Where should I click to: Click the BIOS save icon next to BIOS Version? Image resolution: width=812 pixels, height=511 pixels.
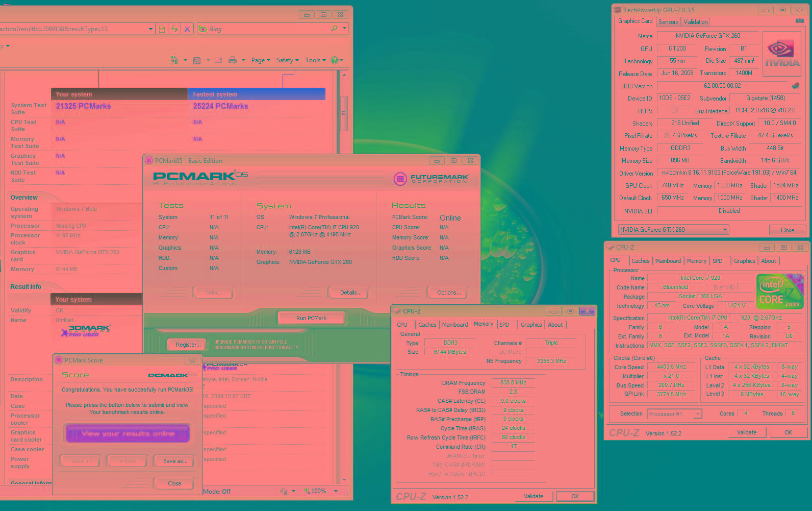pos(795,86)
